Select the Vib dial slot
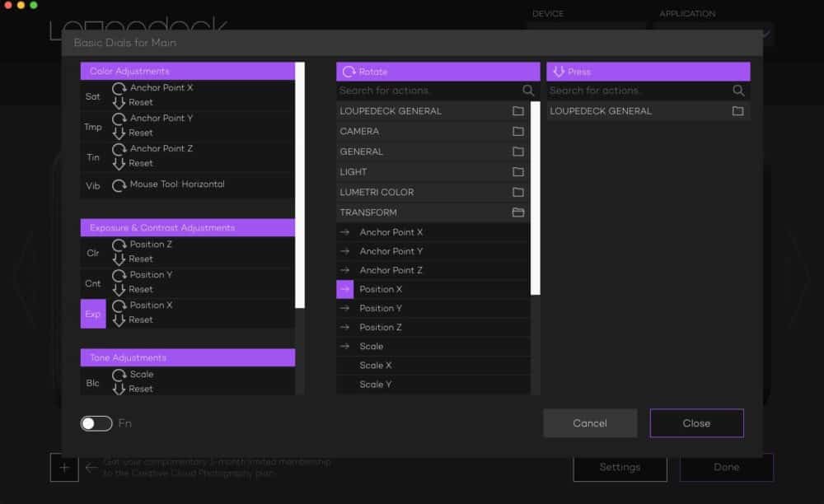This screenshot has width=824, height=504. pos(93,185)
